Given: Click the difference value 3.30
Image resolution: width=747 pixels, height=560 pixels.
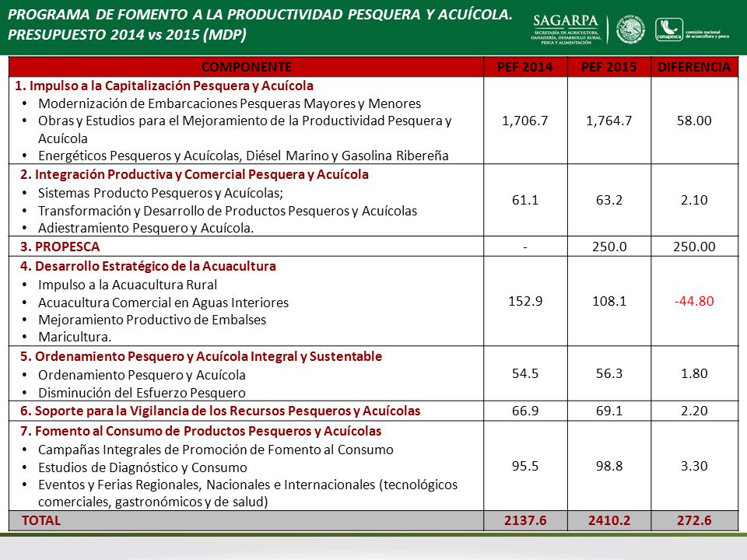Looking at the screenshot, I should (x=694, y=466).
